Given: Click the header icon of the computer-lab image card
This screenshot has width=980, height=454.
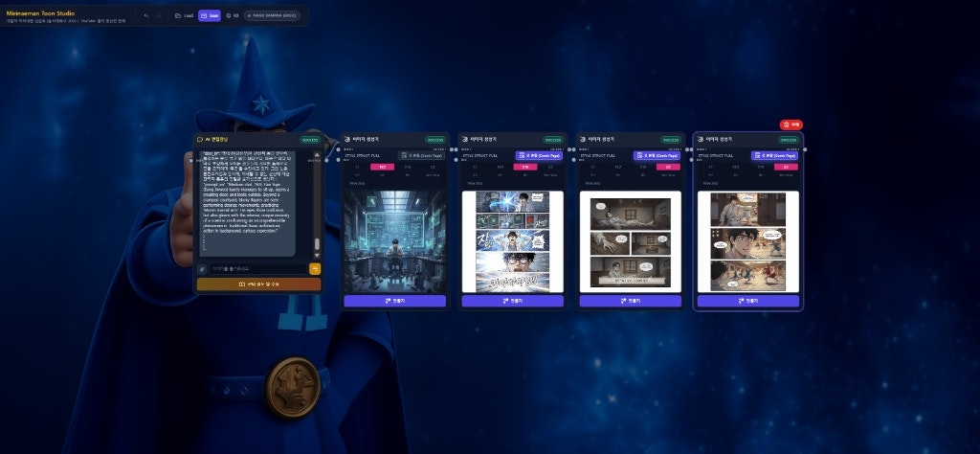Looking at the screenshot, I should point(346,140).
